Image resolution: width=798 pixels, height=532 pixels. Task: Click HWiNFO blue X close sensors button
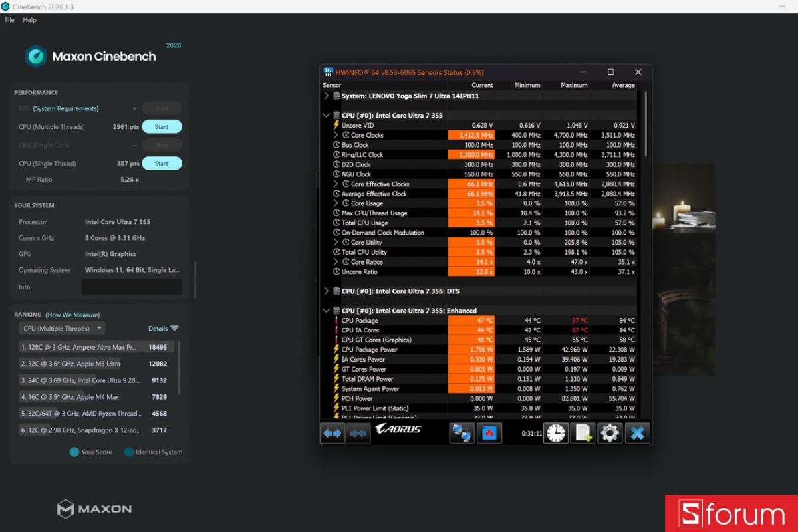pyautogui.click(x=637, y=433)
